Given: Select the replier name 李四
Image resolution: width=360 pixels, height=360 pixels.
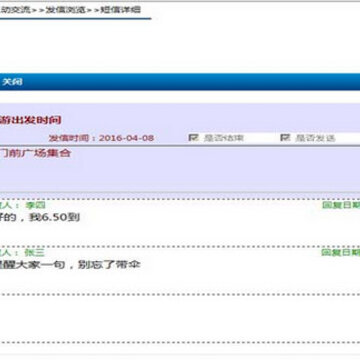Looking at the screenshot, I should click(35, 205).
